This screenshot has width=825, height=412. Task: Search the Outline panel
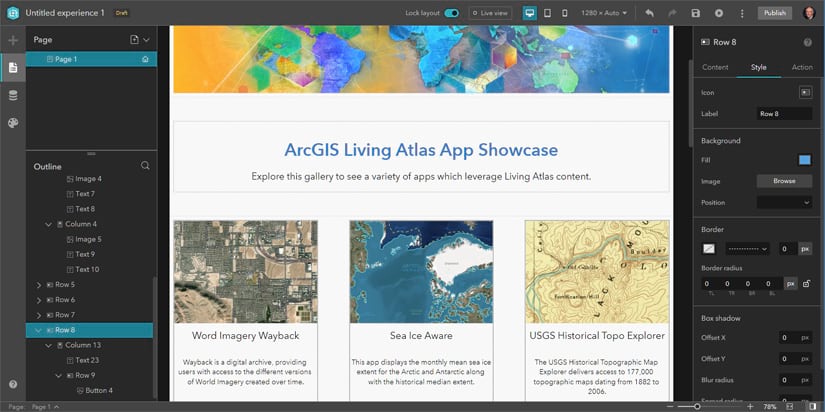[x=146, y=166]
